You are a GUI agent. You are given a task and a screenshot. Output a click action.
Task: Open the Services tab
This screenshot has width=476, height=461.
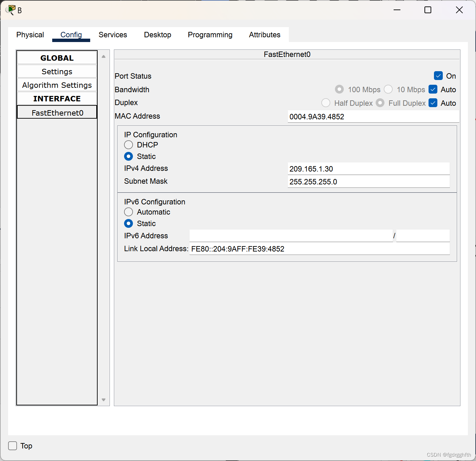(113, 35)
